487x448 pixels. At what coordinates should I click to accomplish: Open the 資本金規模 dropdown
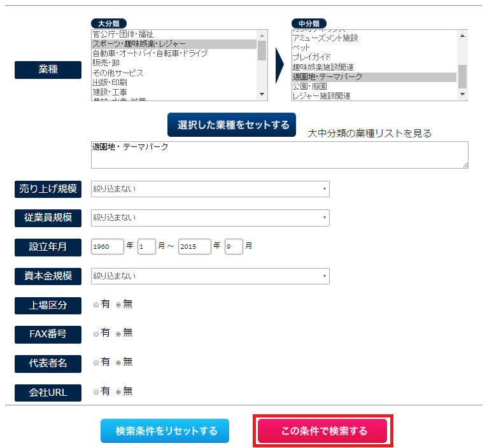[x=210, y=276]
